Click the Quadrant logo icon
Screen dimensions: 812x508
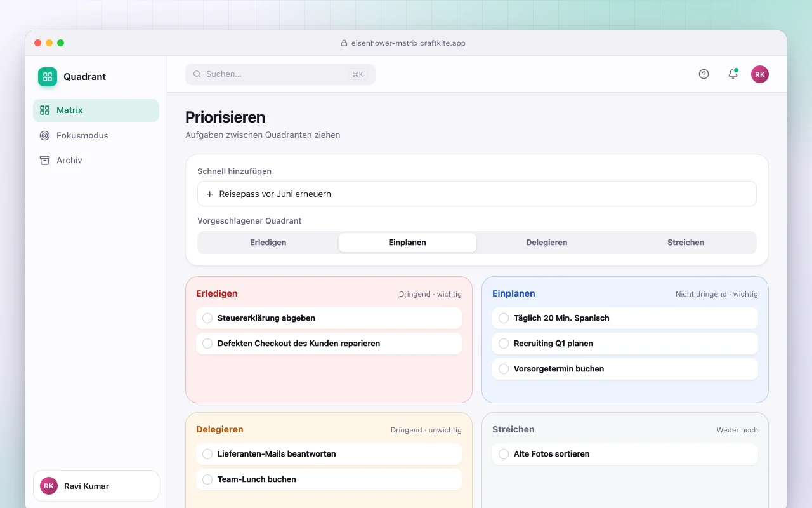(48, 77)
